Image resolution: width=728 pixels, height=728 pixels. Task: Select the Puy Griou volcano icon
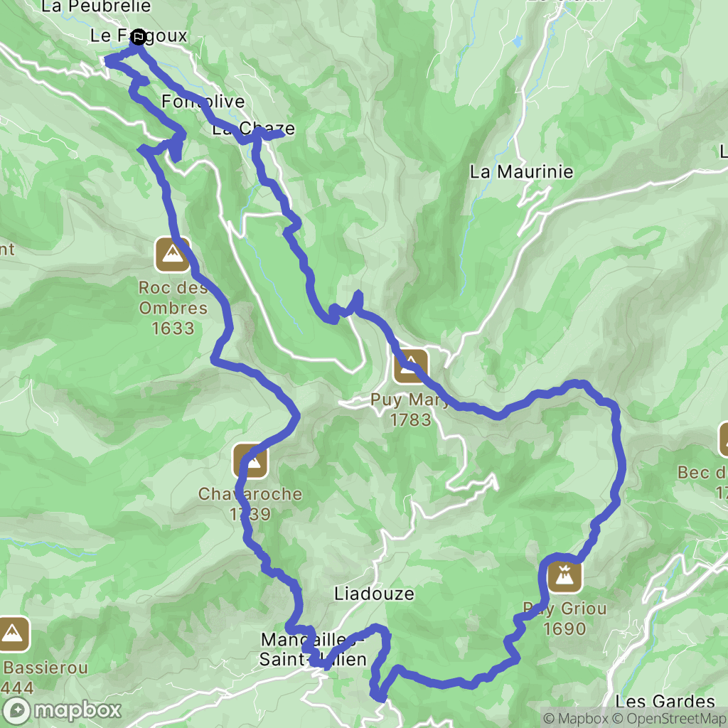tap(565, 576)
